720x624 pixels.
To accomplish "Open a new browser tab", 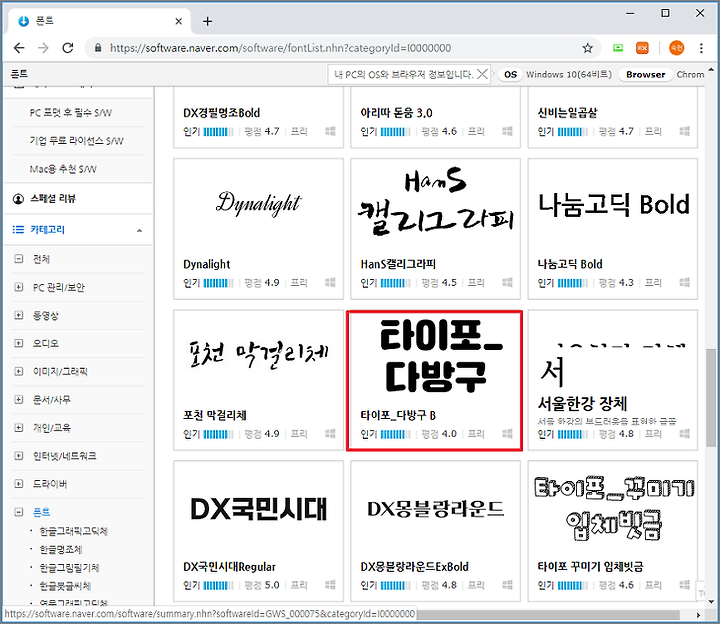I will (208, 21).
